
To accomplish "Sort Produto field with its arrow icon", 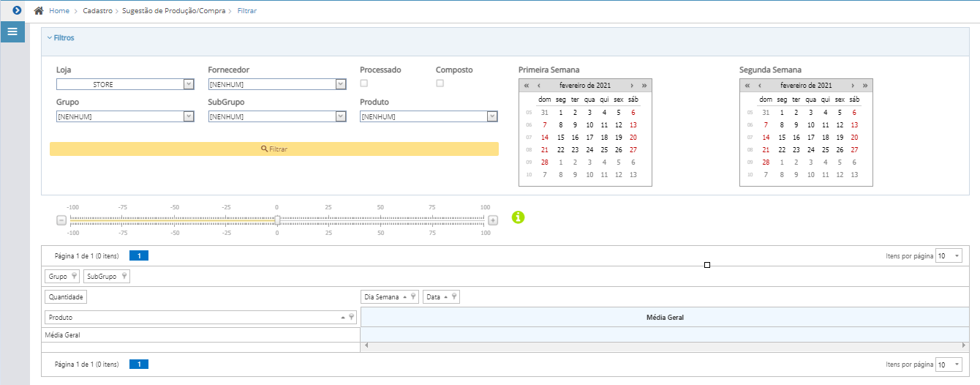I will tap(343, 317).
